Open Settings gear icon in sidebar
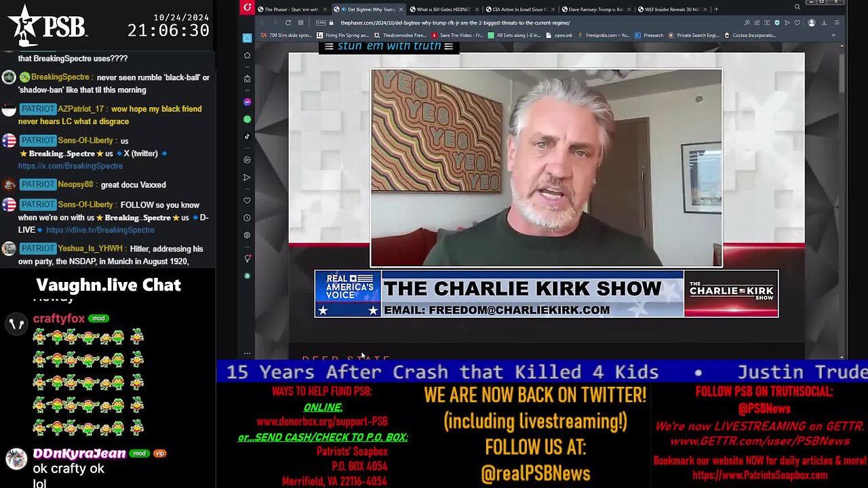Image resolution: width=868 pixels, height=488 pixels. click(247, 235)
